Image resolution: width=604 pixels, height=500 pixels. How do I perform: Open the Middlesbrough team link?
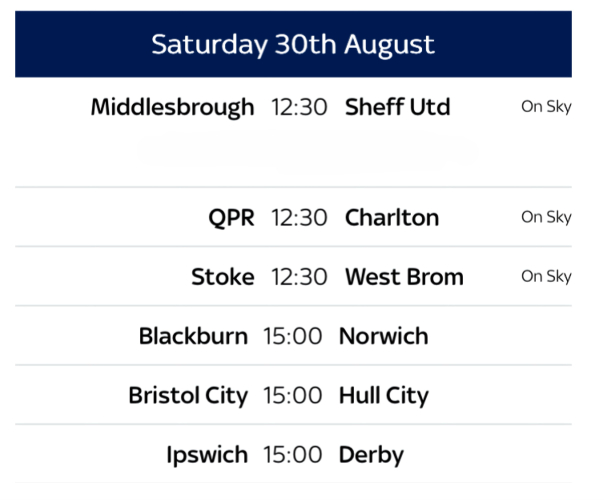(x=172, y=108)
